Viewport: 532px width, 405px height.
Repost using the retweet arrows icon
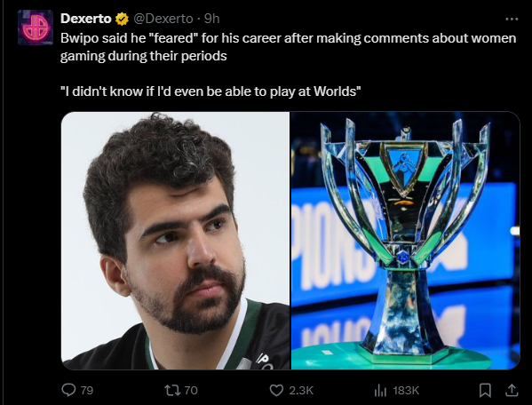coord(172,390)
